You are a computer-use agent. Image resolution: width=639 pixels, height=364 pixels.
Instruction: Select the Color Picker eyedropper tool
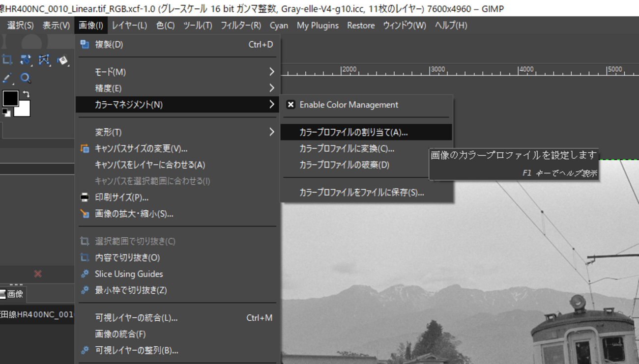(x=7, y=78)
